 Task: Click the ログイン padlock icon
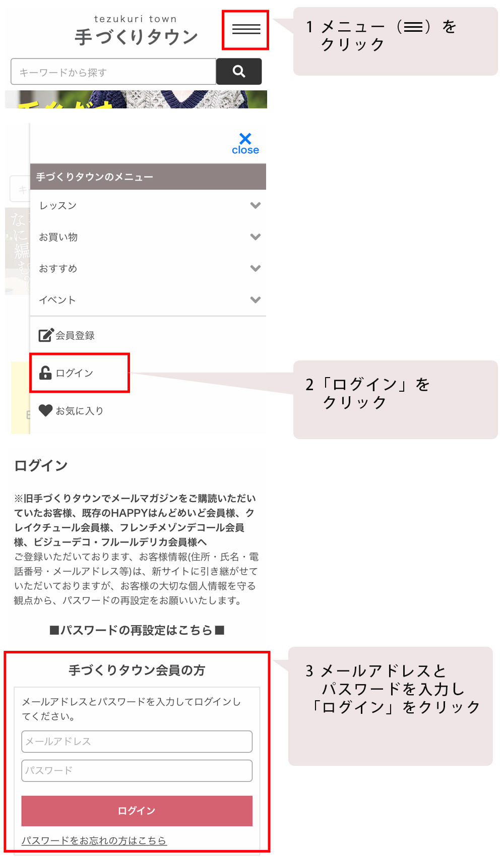click(x=45, y=373)
